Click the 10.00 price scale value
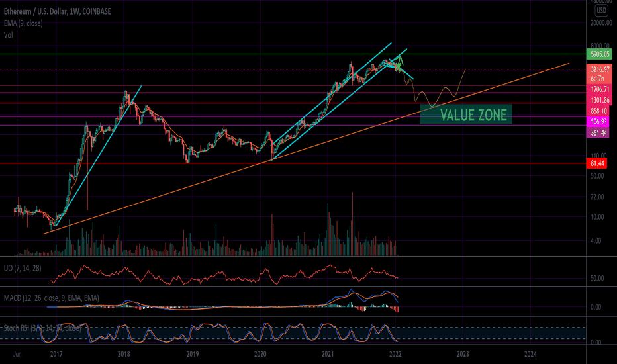Image resolution: width=617 pixels, height=364 pixels. [x=597, y=217]
